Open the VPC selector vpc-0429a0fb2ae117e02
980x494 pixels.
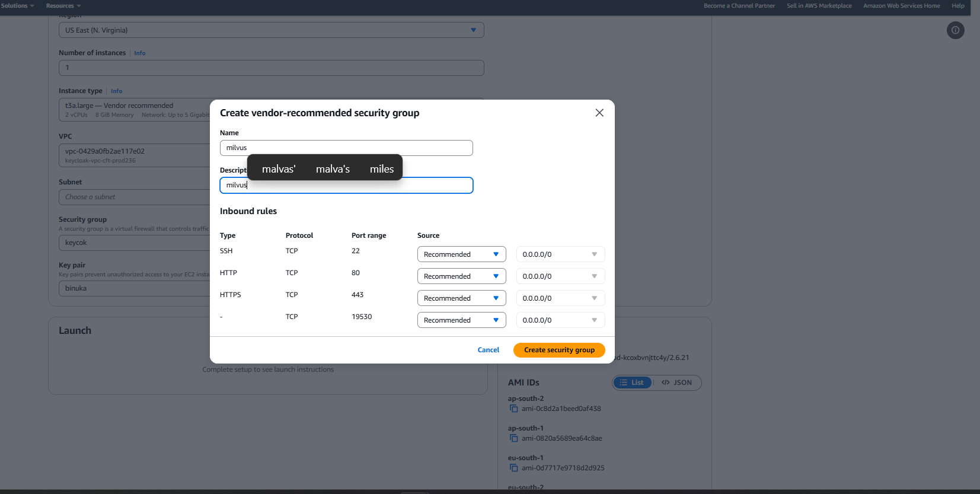pos(135,155)
